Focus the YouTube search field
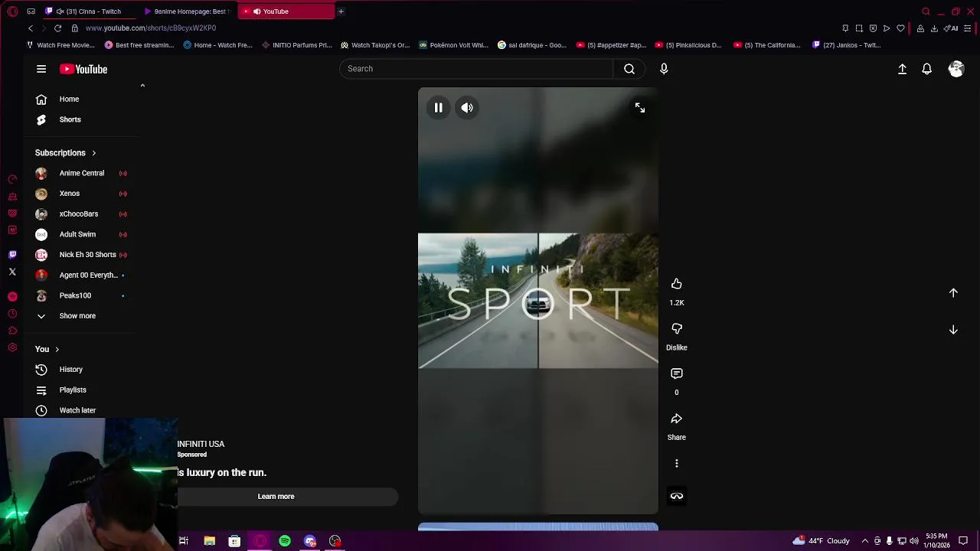980x551 pixels. tap(476, 69)
